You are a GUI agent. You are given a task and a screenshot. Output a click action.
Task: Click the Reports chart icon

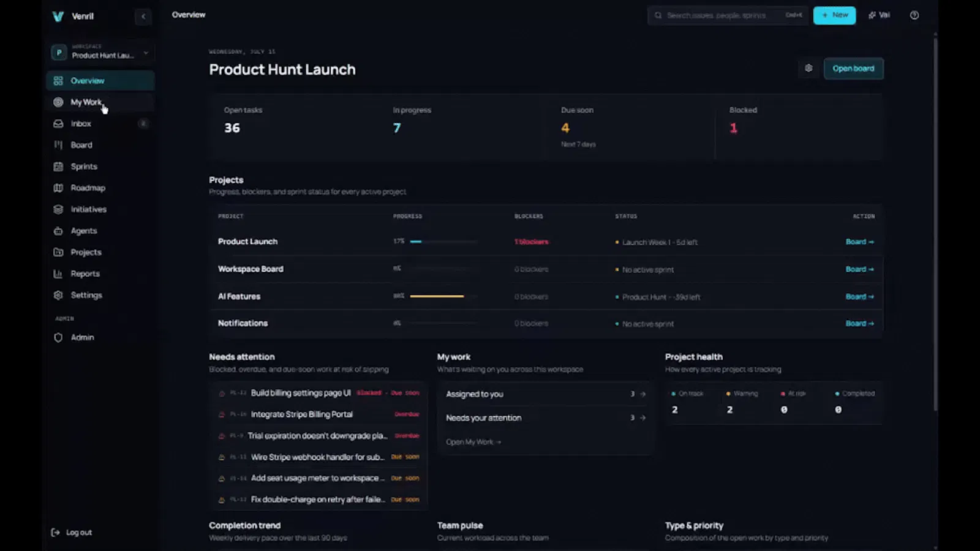pyautogui.click(x=58, y=274)
